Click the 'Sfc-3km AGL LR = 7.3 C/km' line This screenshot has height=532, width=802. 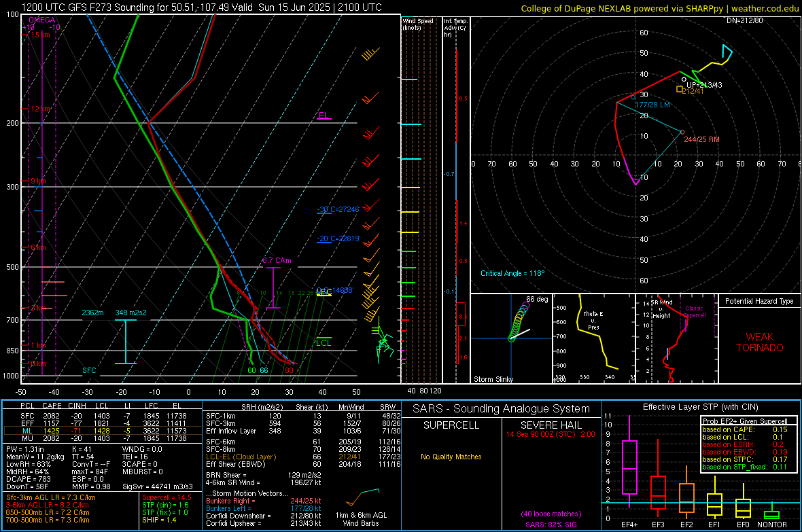(51, 497)
